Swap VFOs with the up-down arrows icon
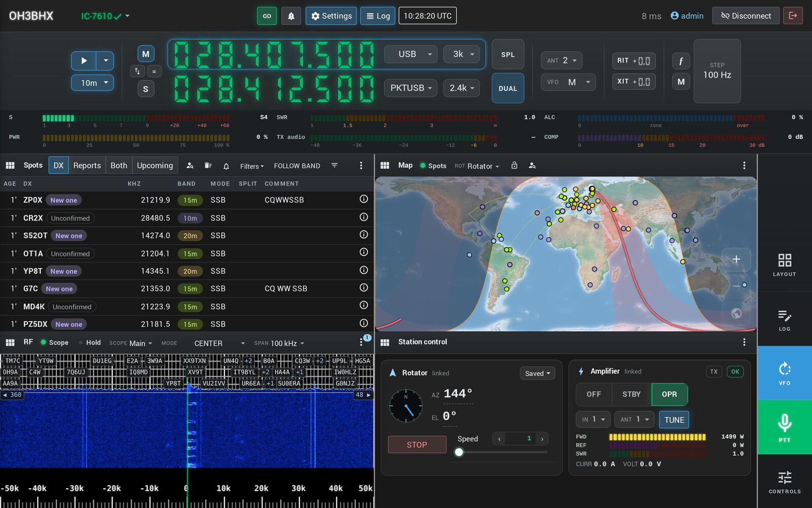The image size is (812, 508). pos(137,71)
